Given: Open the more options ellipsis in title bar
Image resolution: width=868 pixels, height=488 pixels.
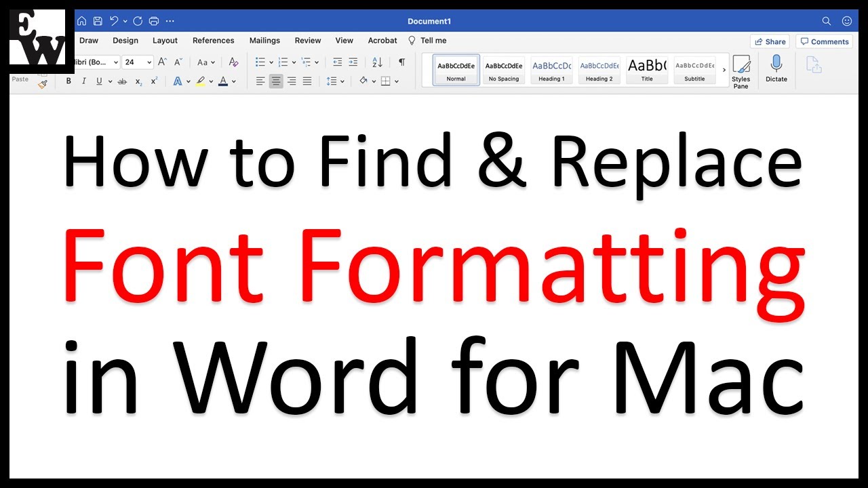Looking at the screenshot, I should [x=170, y=21].
